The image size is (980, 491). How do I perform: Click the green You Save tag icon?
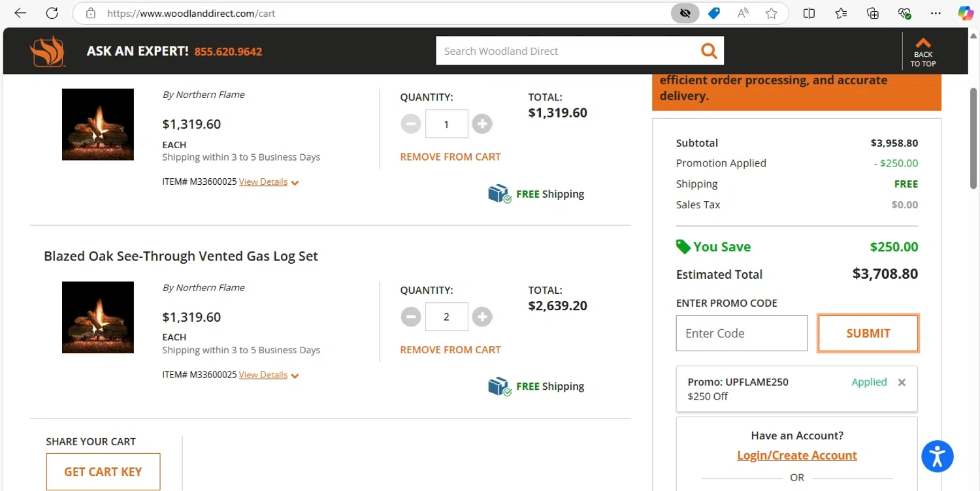tap(683, 247)
